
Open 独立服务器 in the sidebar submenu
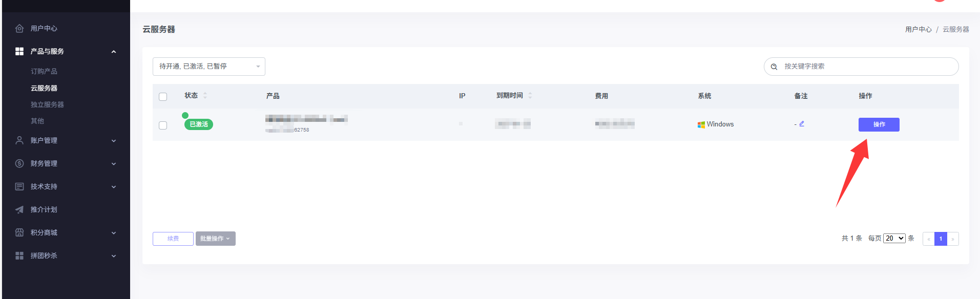(x=47, y=104)
